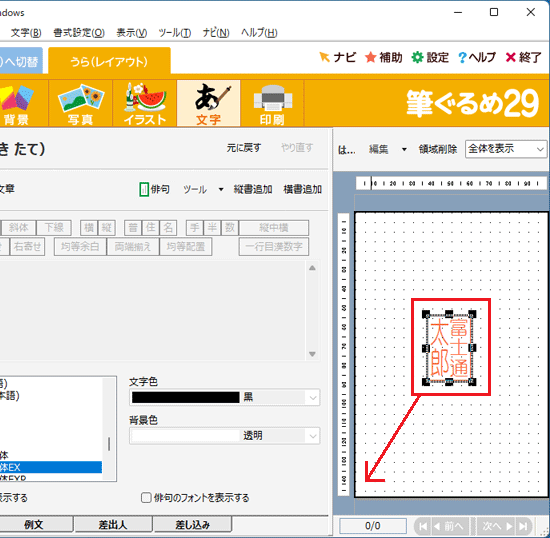Viewport: 550px width, 538px height.
Task: Toggle 斜体 italic formatting
Action: (x=19, y=228)
